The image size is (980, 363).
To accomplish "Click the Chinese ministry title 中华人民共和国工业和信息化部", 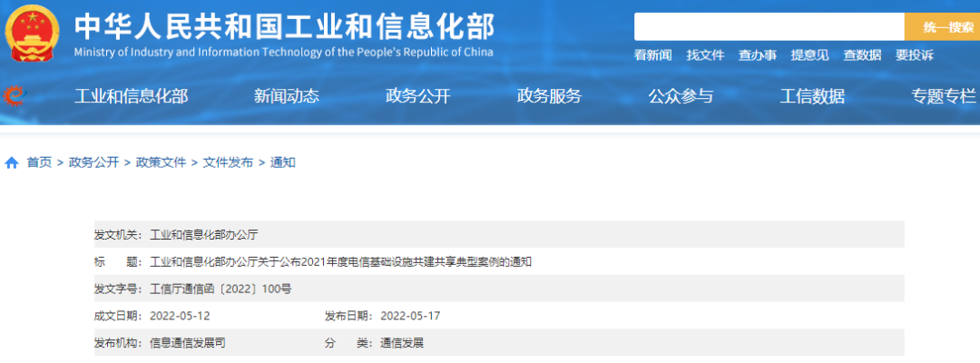I will click(284, 26).
